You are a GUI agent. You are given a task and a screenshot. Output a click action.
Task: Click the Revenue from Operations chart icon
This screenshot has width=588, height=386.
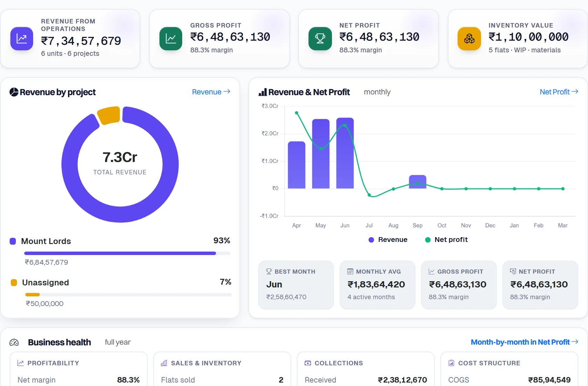pyautogui.click(x=22, y=39)
